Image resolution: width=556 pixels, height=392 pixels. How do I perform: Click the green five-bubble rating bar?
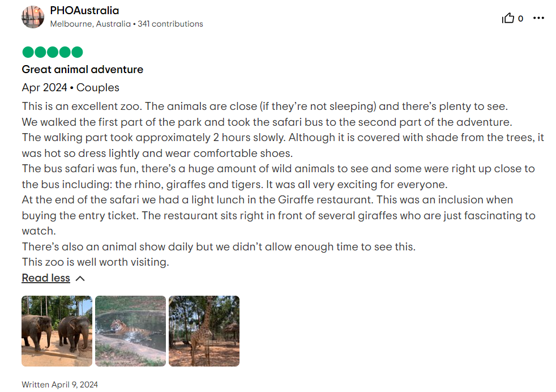point(52,52)
